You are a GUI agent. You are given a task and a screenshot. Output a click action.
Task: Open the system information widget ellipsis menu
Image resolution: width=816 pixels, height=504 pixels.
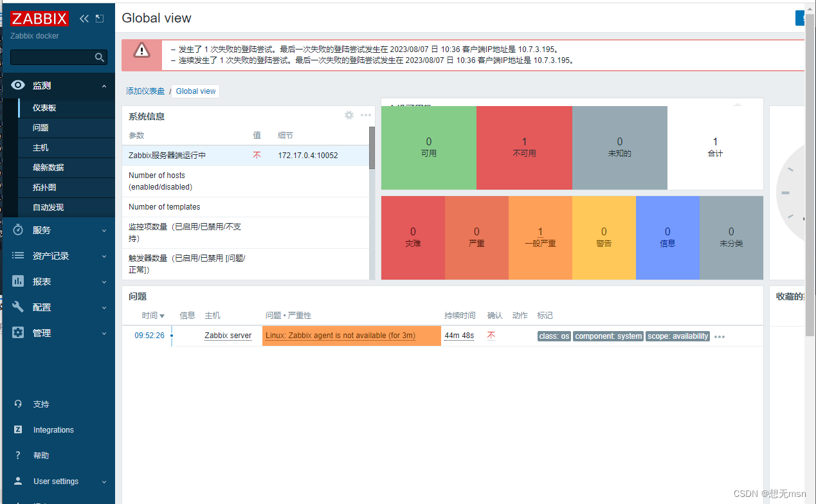tap(365, 115)
